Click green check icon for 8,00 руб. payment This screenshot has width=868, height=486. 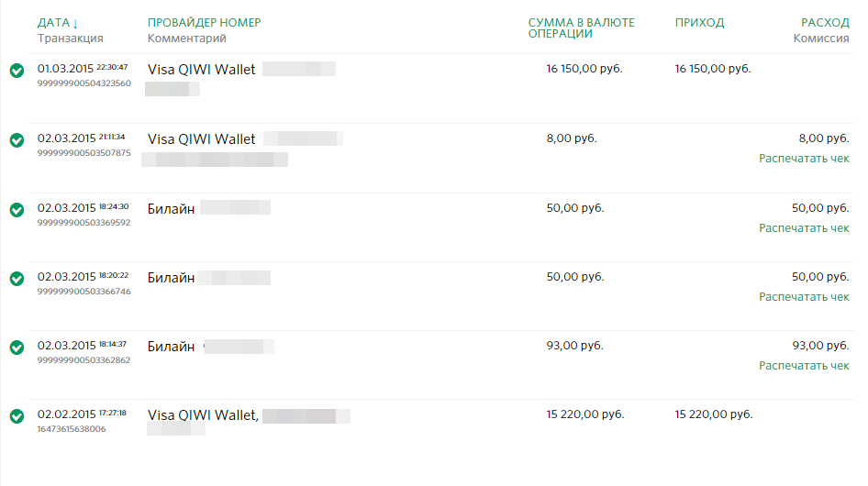17,140
